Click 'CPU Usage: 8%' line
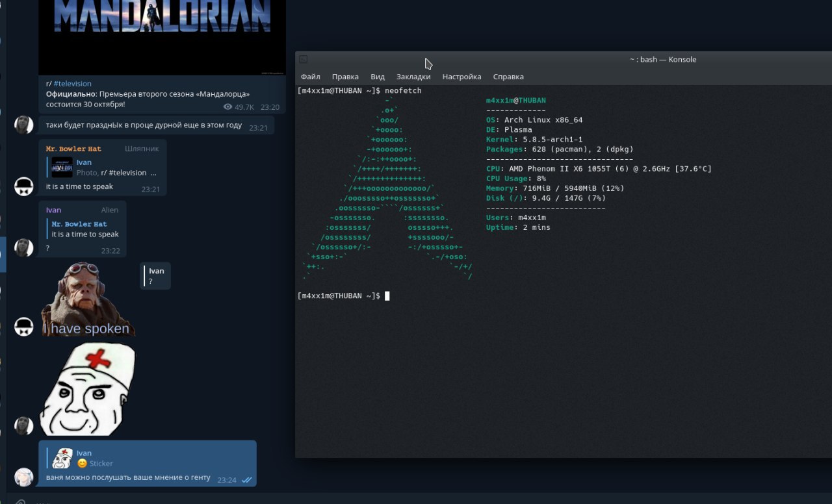Screen dimensions: 832x504 [x=516, y=179]
